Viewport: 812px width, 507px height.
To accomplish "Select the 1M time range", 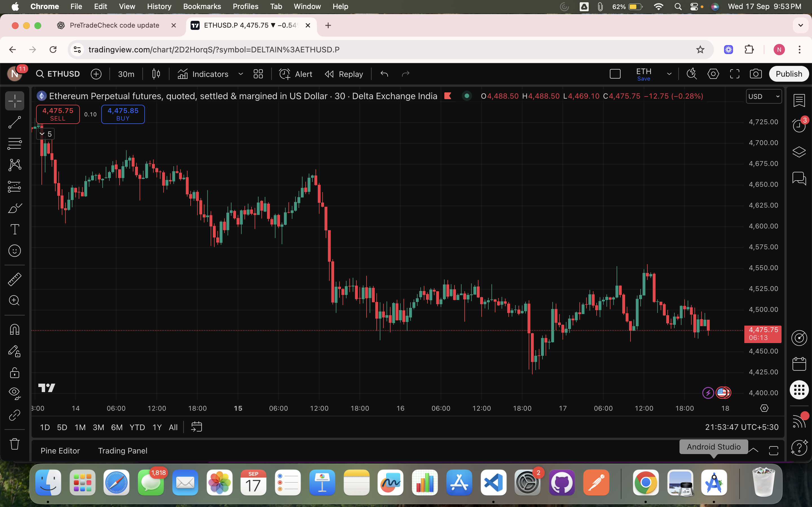I will 80,427.
